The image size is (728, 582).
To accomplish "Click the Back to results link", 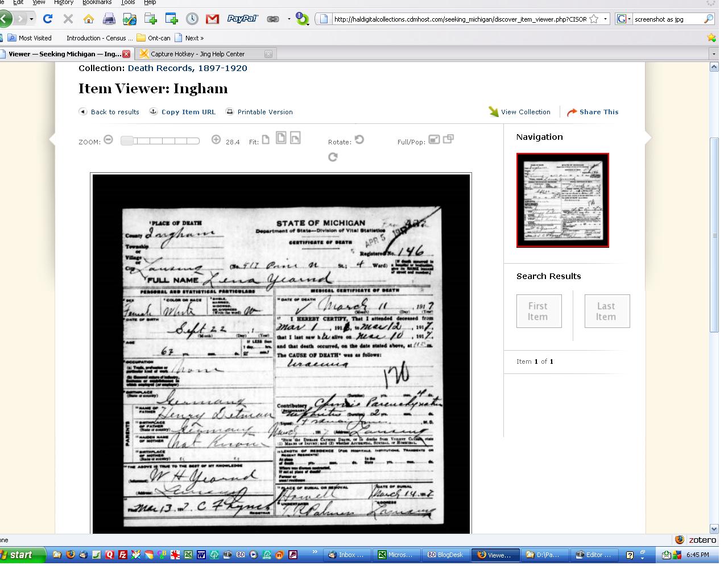I will [115, 112].
